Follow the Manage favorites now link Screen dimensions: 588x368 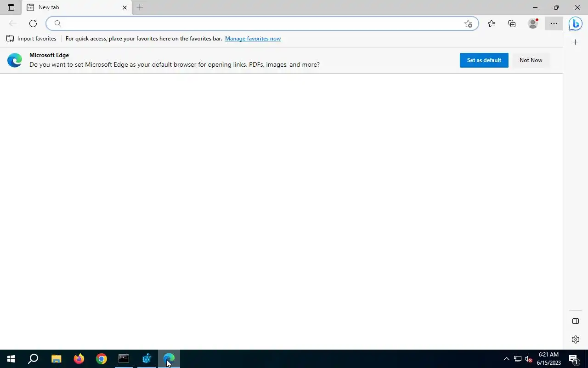click(253, 39)
